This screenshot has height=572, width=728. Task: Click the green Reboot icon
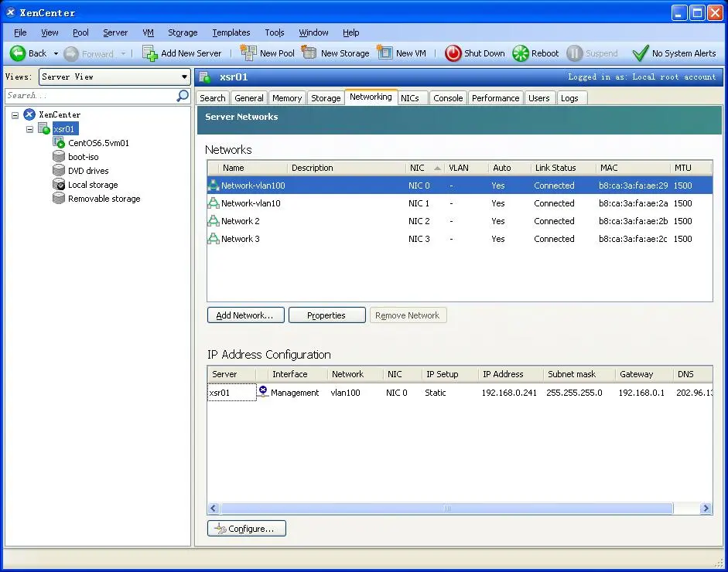point(521,53)
